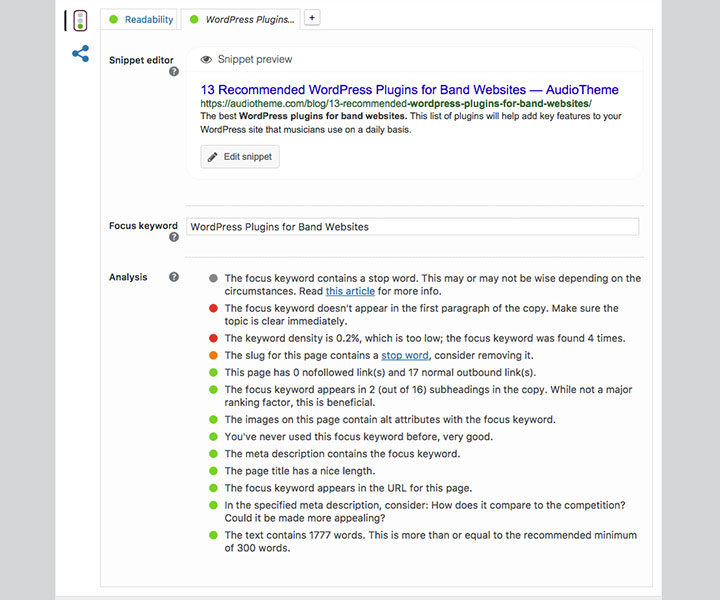This screenshot has width=720, height=600.
Task: Click green bullet for meta description keyword
Action: pos(213,454)
